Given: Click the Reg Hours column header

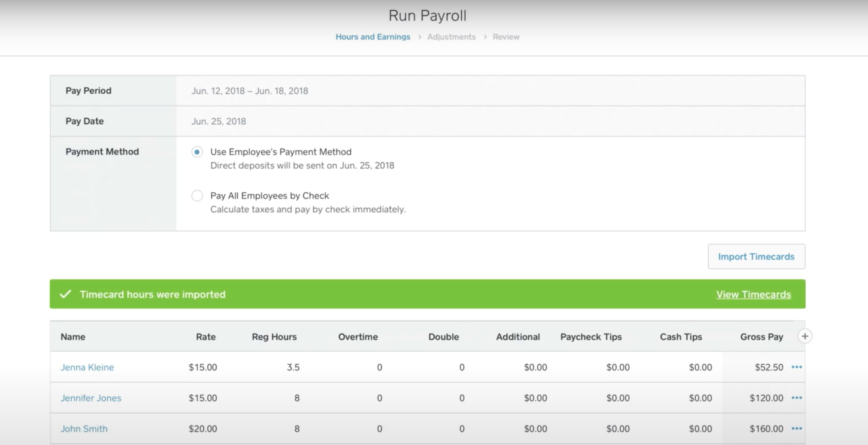Looking at the screenshot, I should pos(274,337).
